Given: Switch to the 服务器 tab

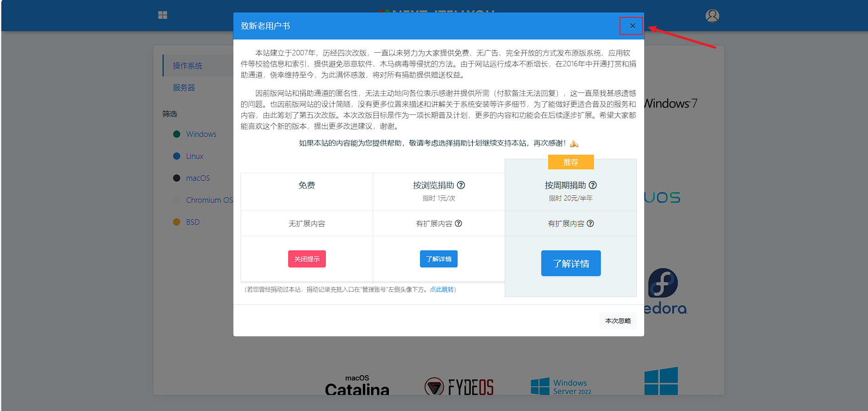Looking at the screenshot, I should point(184,87).
